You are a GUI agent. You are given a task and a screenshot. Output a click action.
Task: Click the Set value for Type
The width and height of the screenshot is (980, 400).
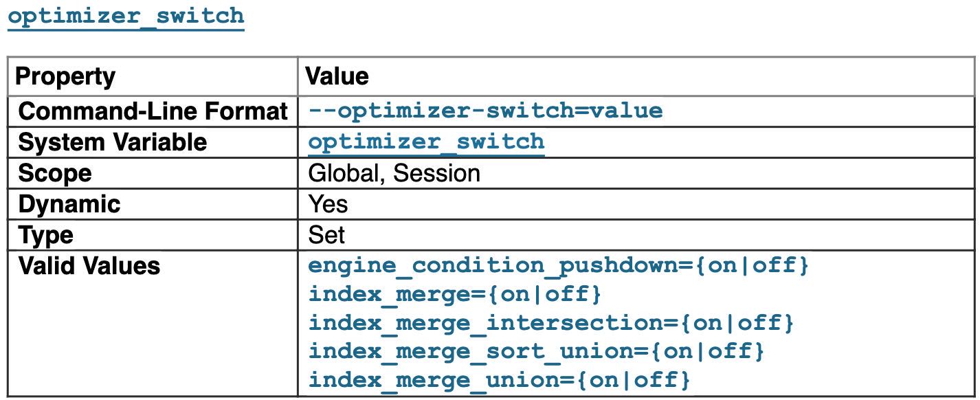pyautogui.click(x=326, y=235)
